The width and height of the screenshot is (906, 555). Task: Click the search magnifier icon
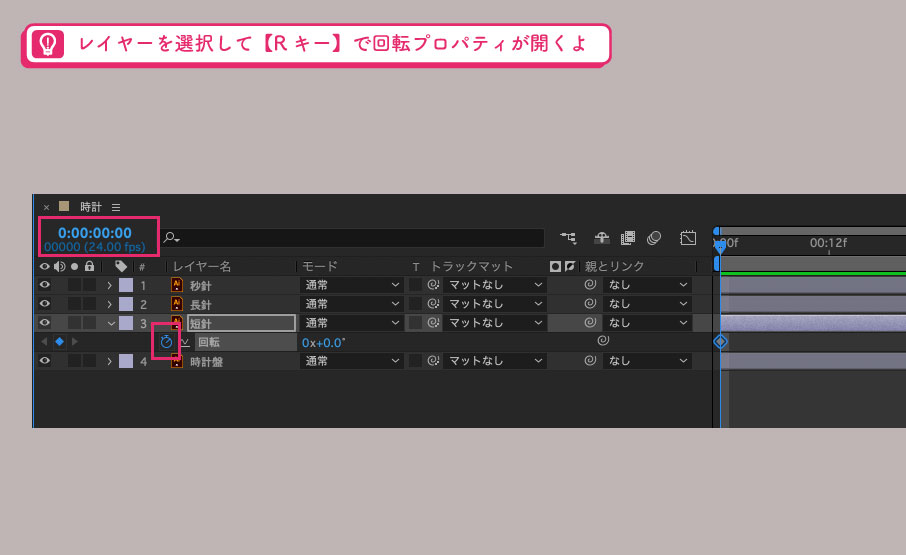pos(170,237)
